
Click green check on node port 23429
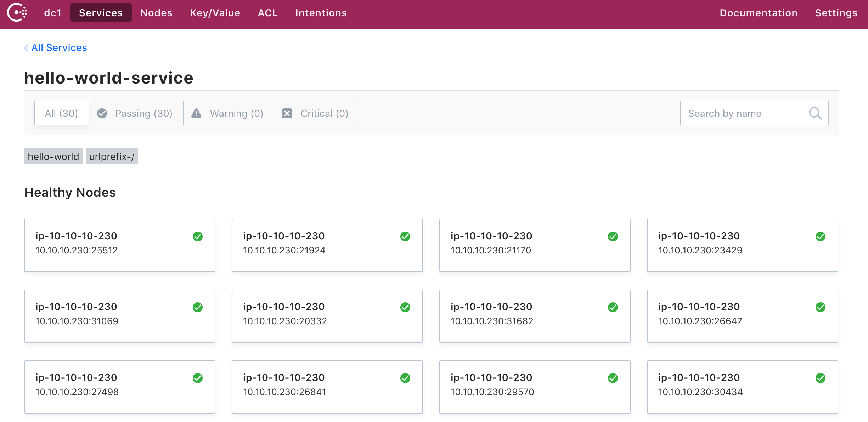821,236
